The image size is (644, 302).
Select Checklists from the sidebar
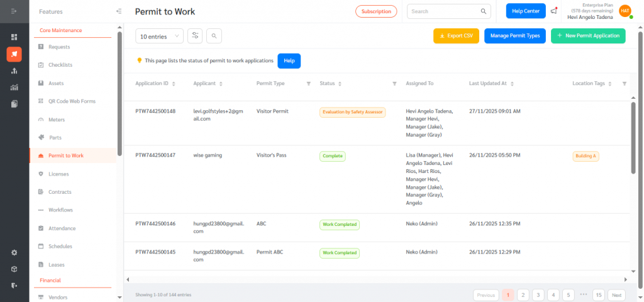point(60,65)
